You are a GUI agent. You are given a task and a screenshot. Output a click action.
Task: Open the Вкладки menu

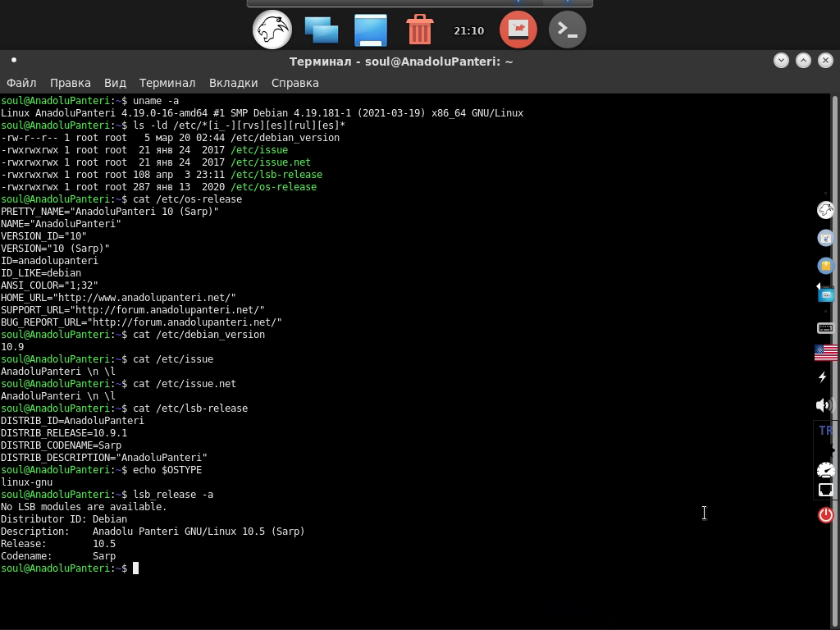(x=234, y=83)
